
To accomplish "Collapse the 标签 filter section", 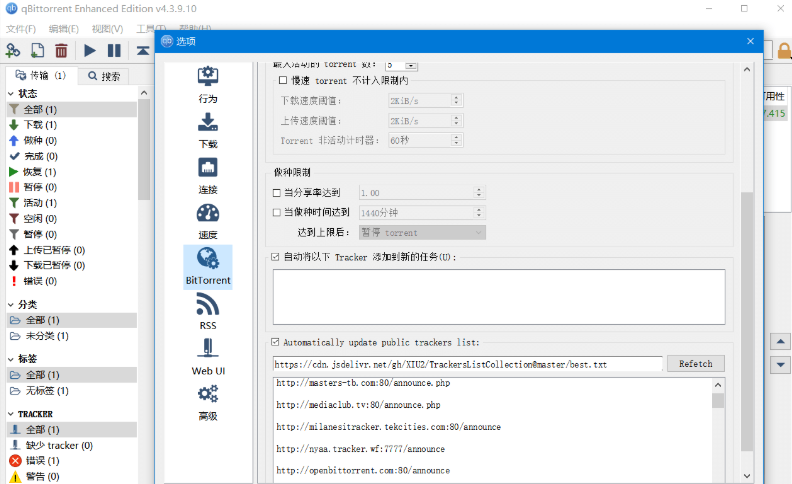I will click(11, 359).
